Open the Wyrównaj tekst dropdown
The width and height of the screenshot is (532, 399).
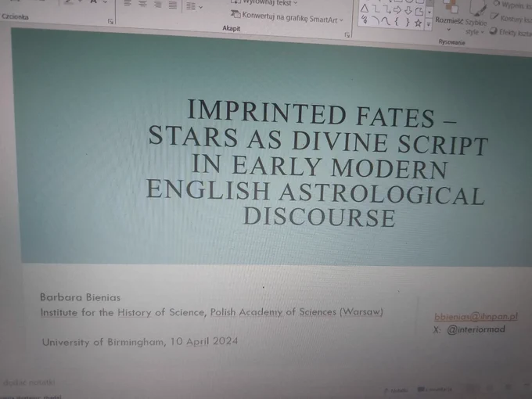point(264,2)
